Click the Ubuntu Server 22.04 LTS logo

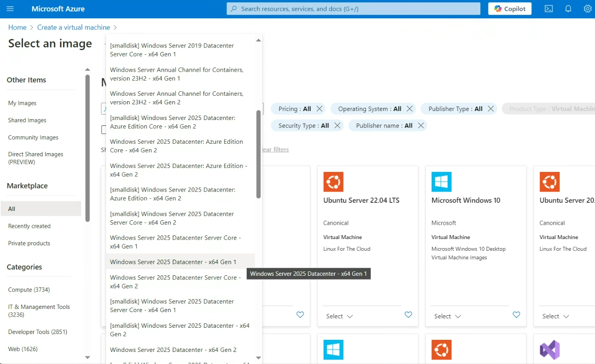333,182
